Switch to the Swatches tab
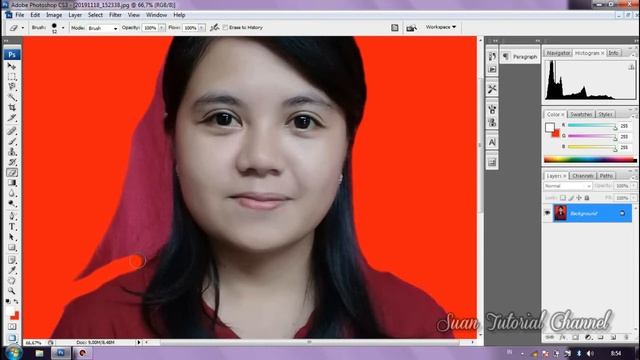640x360 pixels. pyautogui.click(x=581, y=114)
